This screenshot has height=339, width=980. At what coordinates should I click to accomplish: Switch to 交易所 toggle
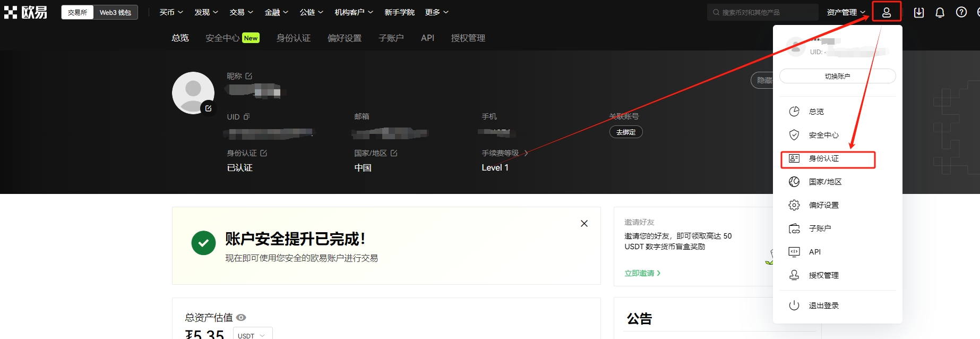[x=78, y=12]
